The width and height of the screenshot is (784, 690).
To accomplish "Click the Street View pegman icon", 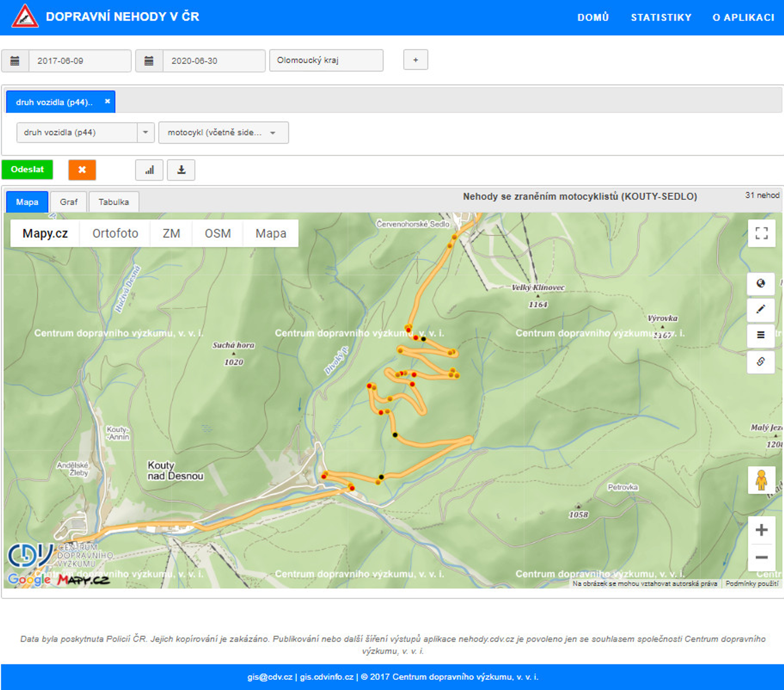I will 761,480.
